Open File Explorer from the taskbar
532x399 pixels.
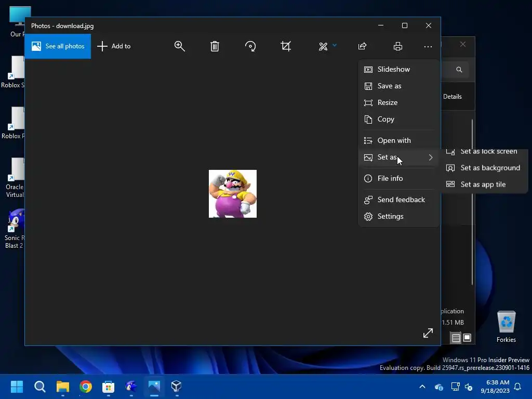pyautogui.click(x=63, y=387)
